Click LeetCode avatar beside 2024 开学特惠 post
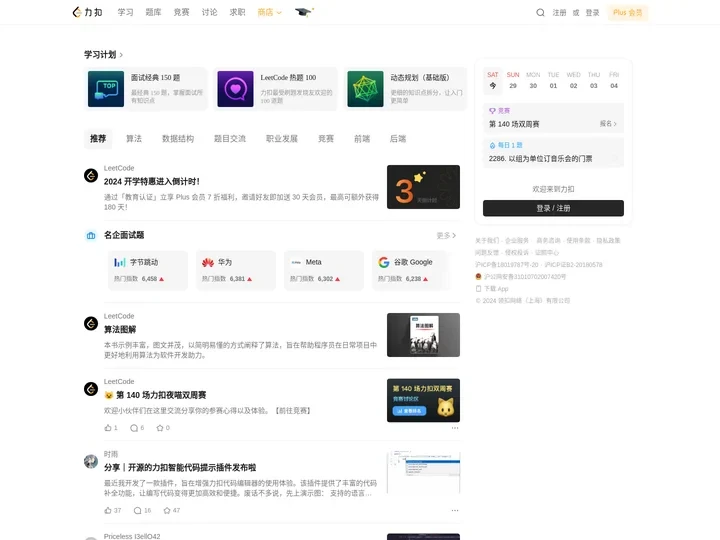This screenshot has width=720, height=540. coord(91,175)
